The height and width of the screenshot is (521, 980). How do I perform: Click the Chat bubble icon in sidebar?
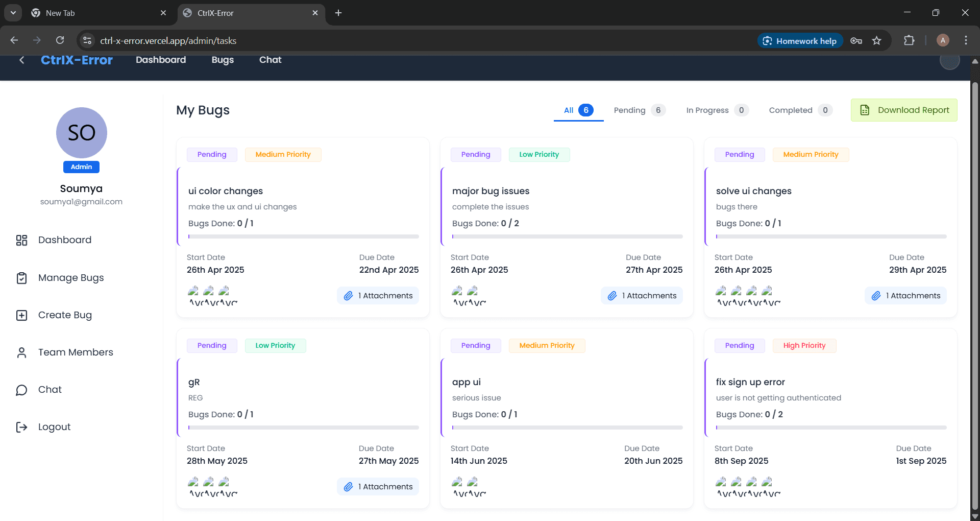click(x=21, y=390)
